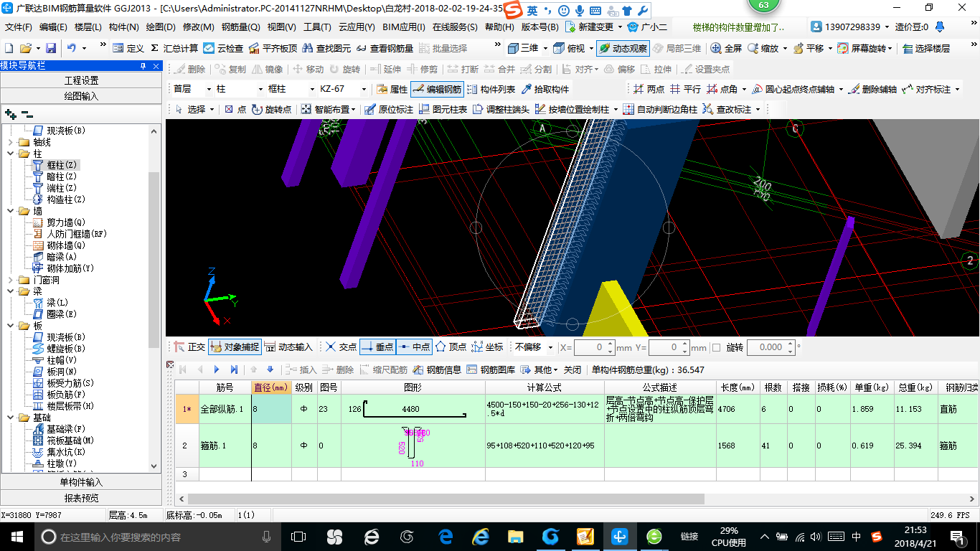Open 钢筋信息 rebar info
The height and width of the screenshot is (551, 980).
coord(436,369)
